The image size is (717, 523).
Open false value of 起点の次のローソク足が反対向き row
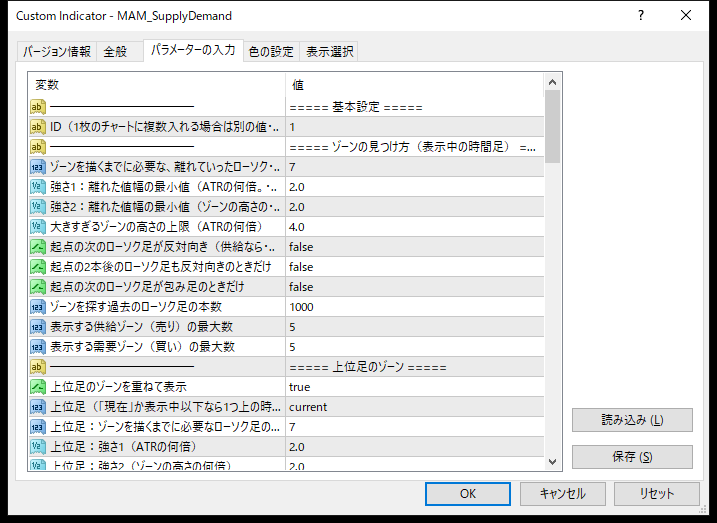click(x=415, y=247)
